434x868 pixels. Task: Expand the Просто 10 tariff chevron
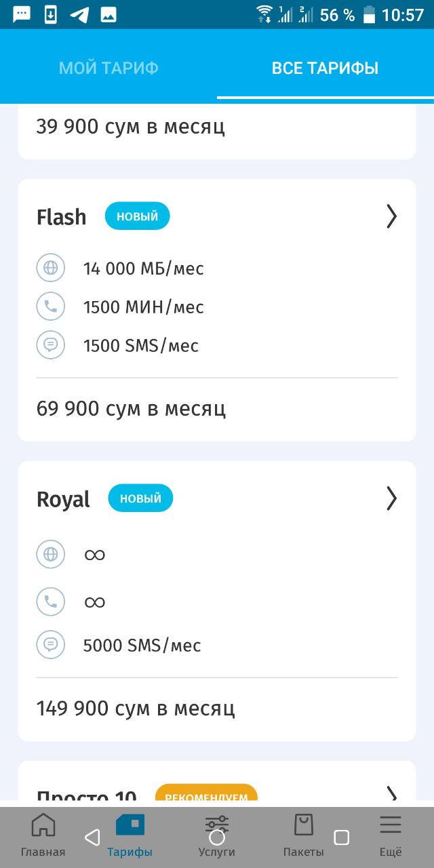coord(391,795)
